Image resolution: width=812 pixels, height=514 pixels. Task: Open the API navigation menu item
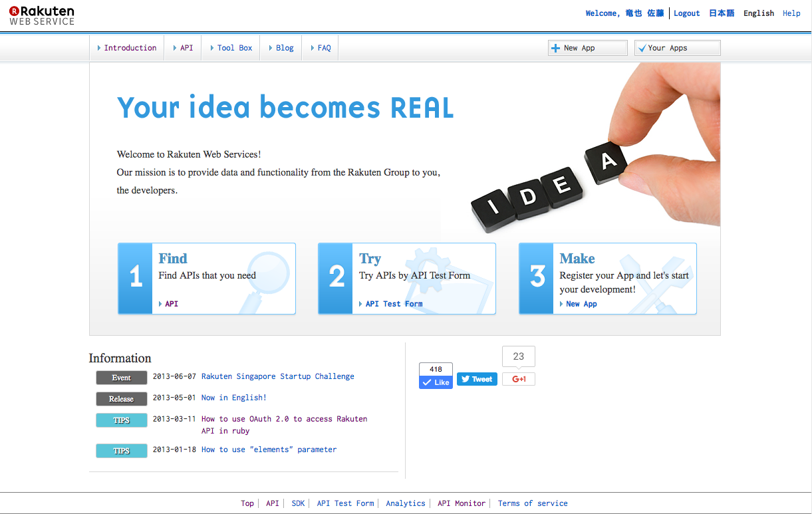tap(183, 48)
